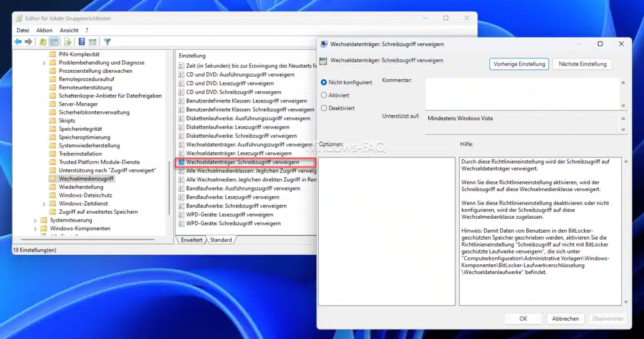Click the policy icon beside dialog heading
The image size is (644, 339).
coord(323,61)
